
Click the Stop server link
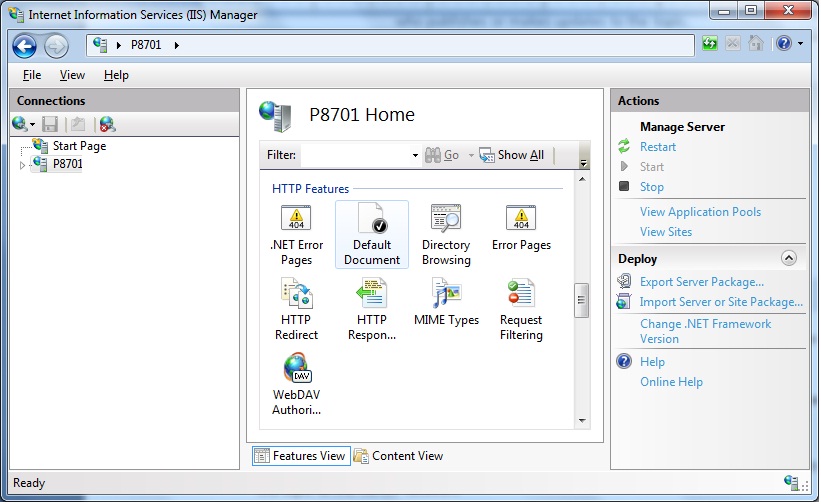coord(652,187)
